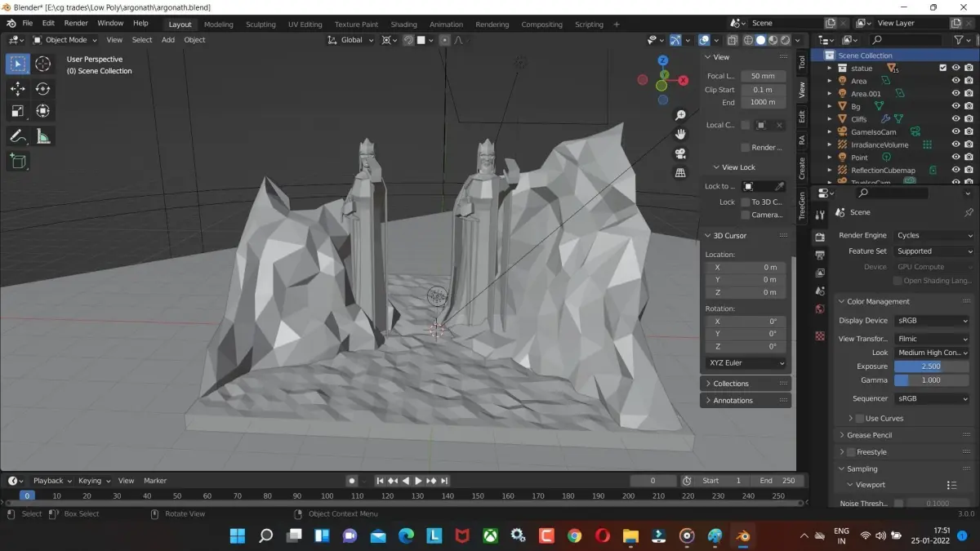The width and height of the screenshot is (980, 551).
Task: Adjust the Gamma slider
Action: click(931, 380)
